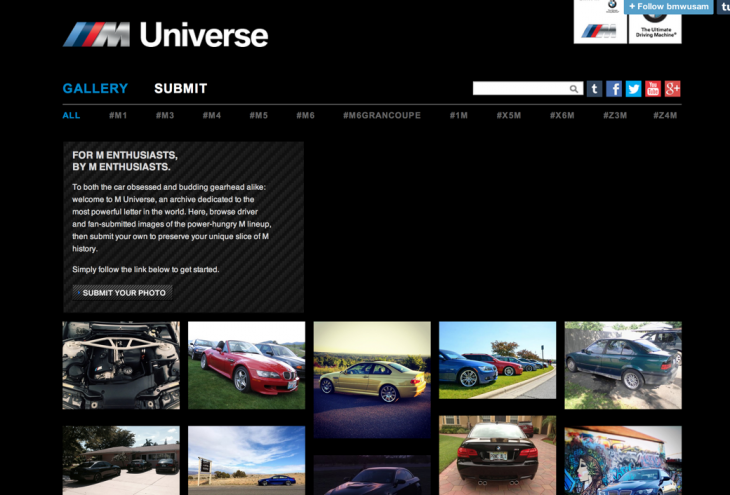730x495 pixels.
Task: Show photos tagged #Z4M
Action: coord(665,116)
